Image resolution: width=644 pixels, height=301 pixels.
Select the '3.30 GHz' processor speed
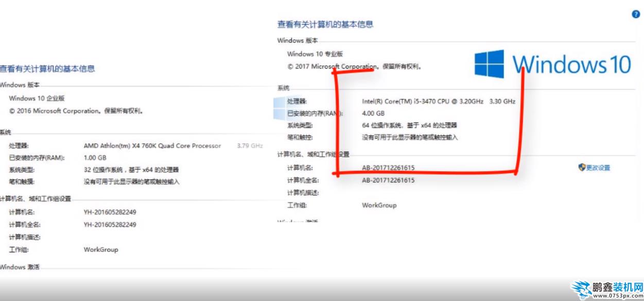point(502,101)
